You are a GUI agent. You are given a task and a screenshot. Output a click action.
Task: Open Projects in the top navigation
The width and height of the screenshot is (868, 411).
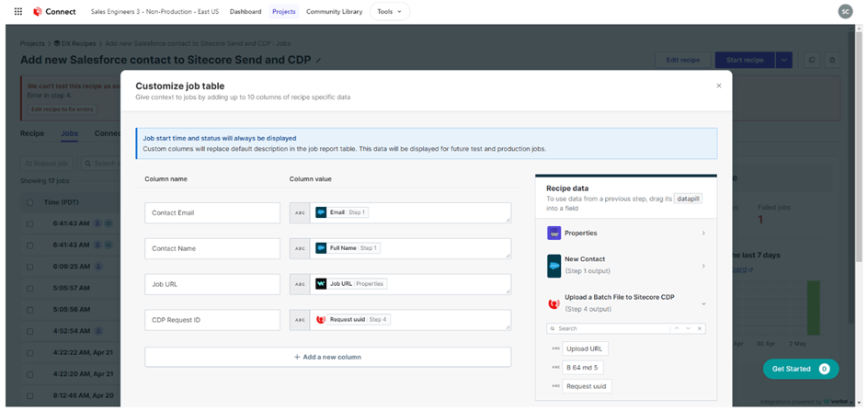point(284,12)
